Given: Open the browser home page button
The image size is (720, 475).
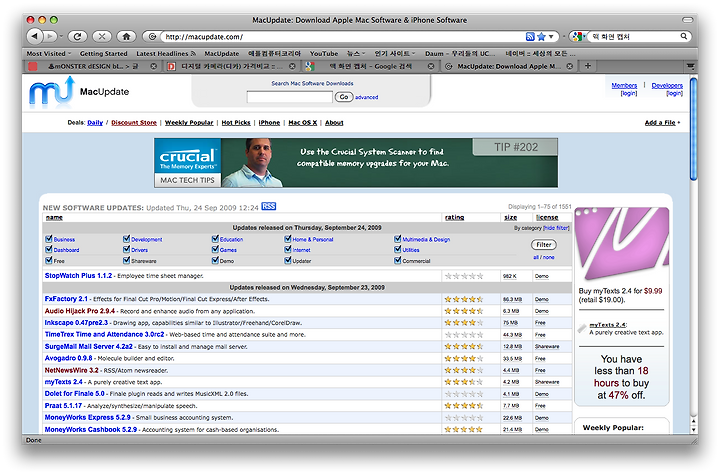Looking at the screenshot, I should click(126, 36).
